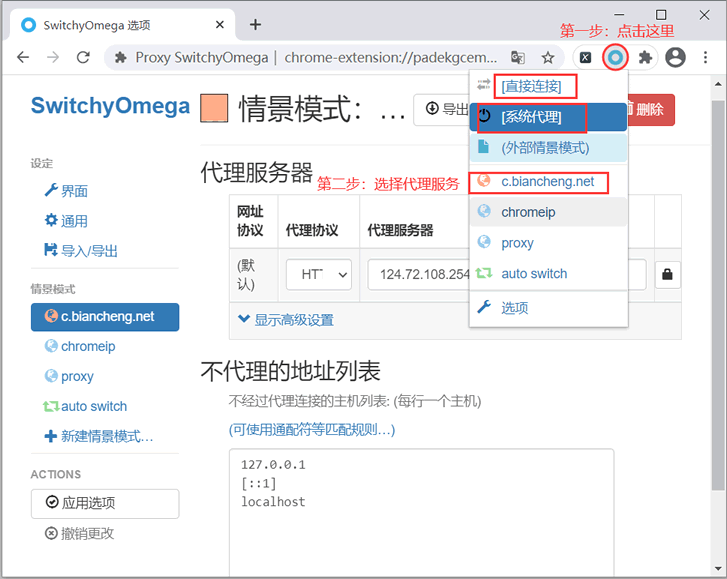
Task: Bookmark this page with the star icon
Action: tap(548, 58)
